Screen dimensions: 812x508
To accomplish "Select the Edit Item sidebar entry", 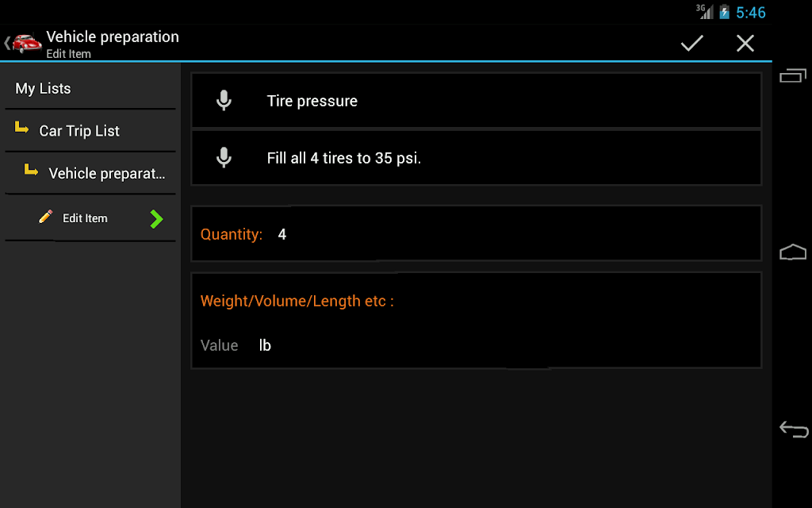I will [x=90, y=218].
